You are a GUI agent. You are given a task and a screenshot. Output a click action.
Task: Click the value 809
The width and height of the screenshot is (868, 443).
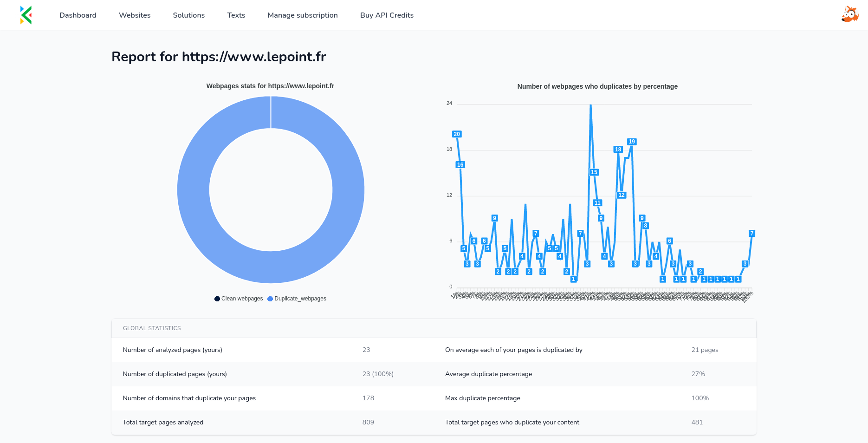coord(368,423)
